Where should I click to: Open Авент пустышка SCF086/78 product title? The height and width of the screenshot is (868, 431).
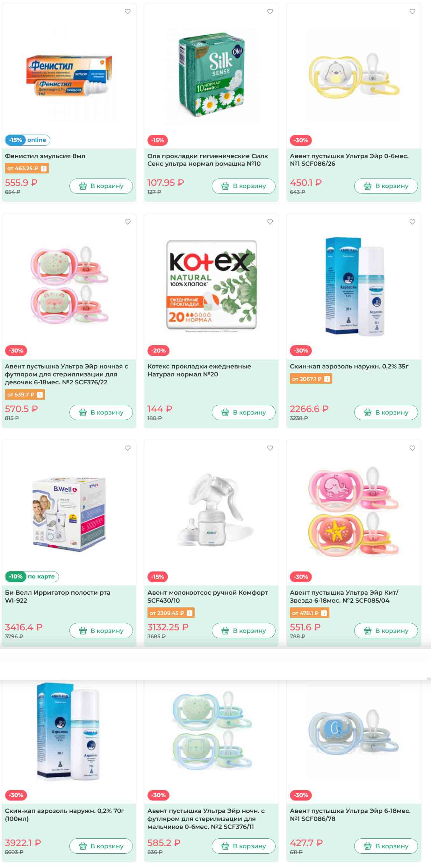350,815
